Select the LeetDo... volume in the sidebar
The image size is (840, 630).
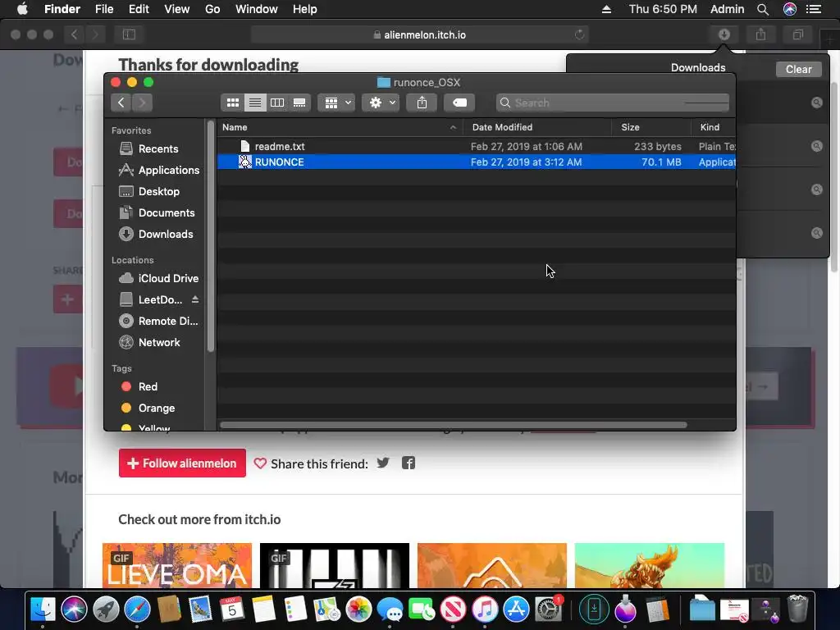pyautogui.click(x=152, y=299)
